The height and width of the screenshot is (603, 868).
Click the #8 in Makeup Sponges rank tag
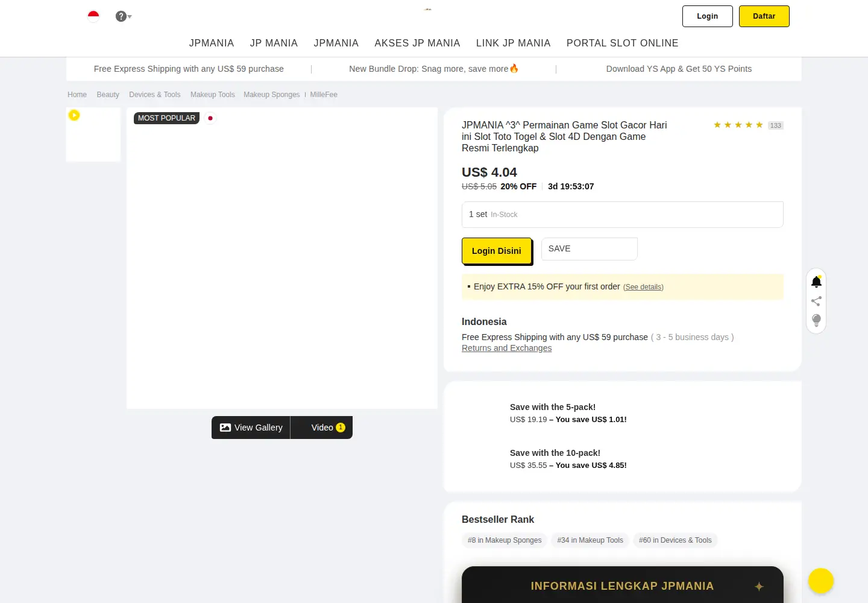(x=505, y=540)
